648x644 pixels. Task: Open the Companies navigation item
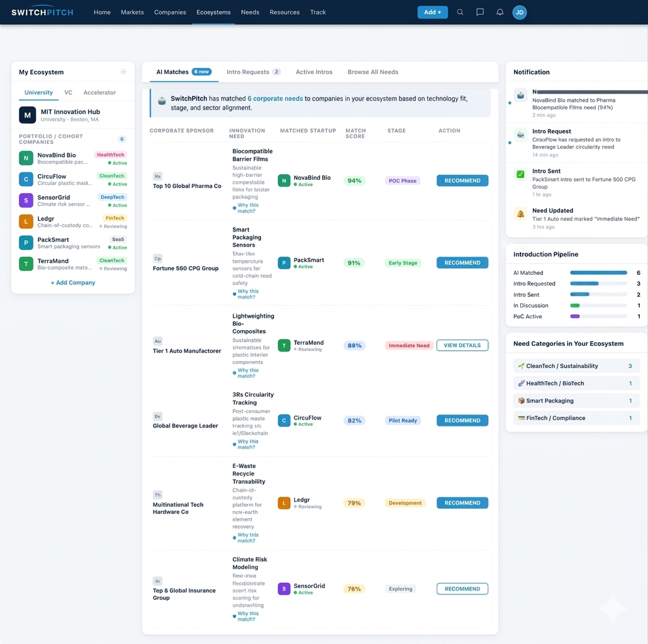click(170, 13)
